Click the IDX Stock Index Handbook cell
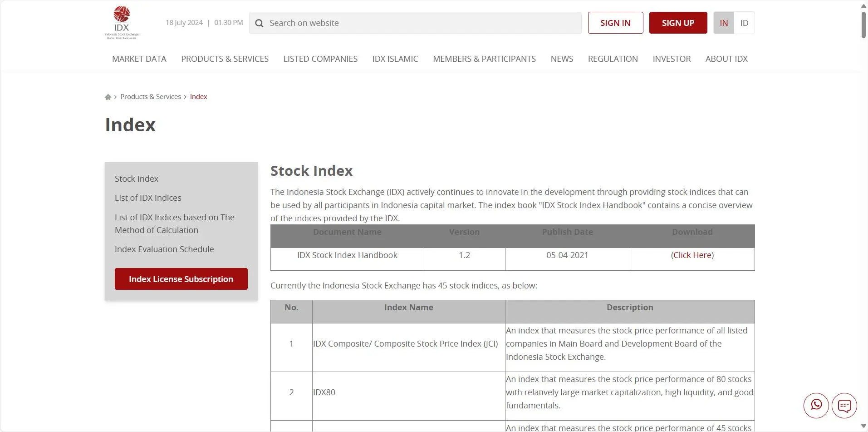Image resolution: width=868 pixels, height=432 pixels. pos(347,259)
